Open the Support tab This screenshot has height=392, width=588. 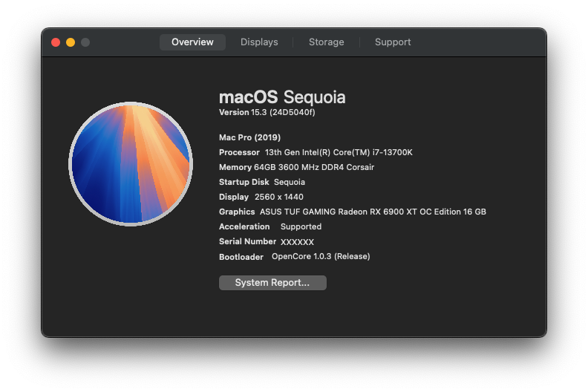pyautogui.click(x=393, y=42)
